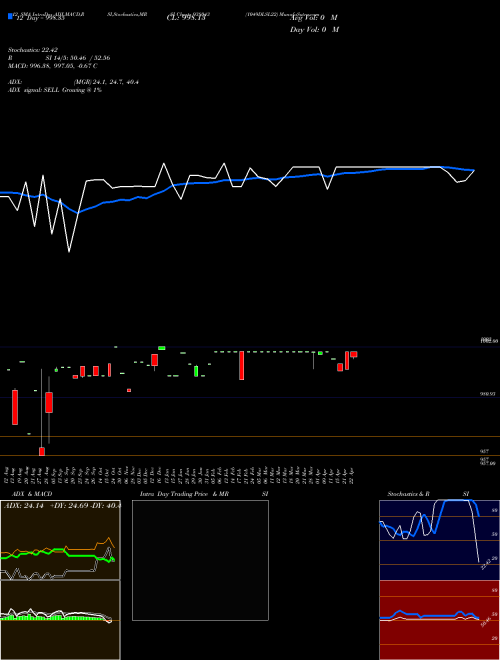Click the "(MGR) 24.1, 24.7, 40.4" ADX values

pos(106,82)
